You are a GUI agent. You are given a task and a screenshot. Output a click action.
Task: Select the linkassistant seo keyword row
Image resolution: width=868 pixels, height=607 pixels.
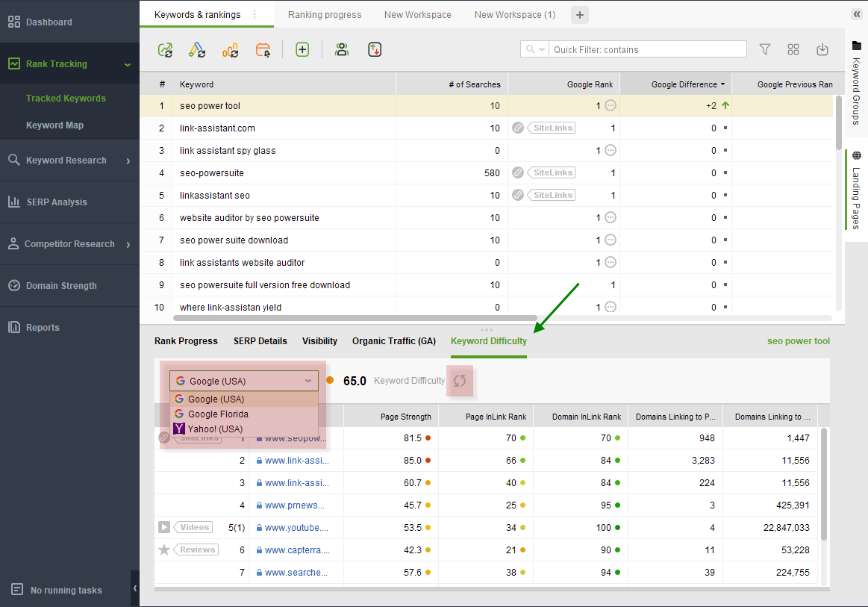(486, 195)
